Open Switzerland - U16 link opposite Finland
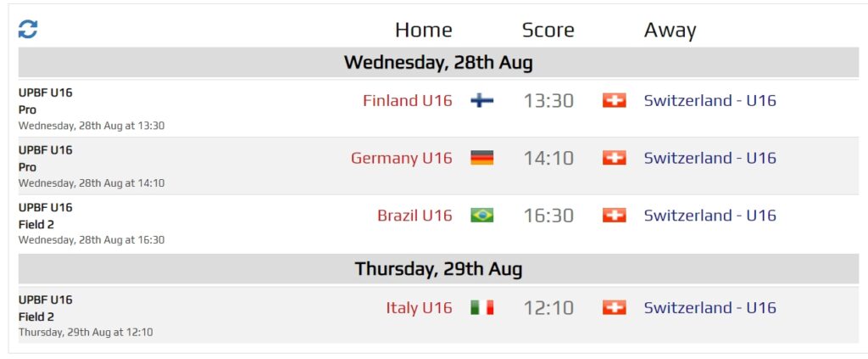Screen dimensions: 868x359 (x=709, y=100)
